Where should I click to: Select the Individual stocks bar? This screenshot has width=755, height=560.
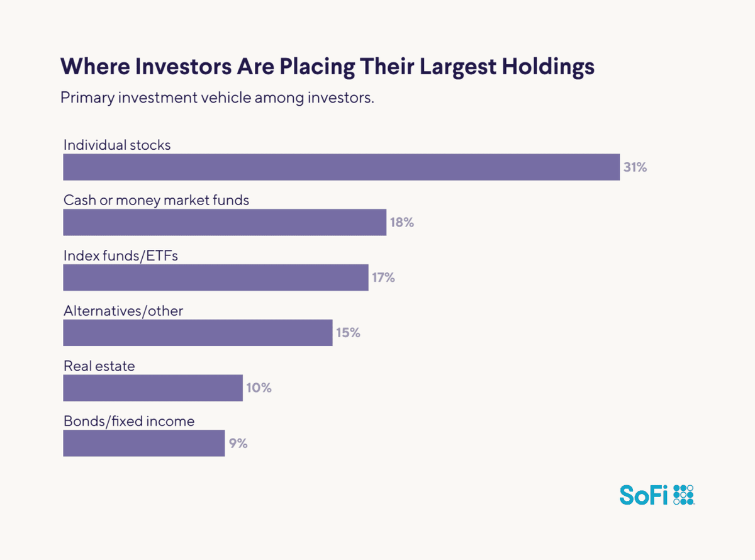click(341, 167)
